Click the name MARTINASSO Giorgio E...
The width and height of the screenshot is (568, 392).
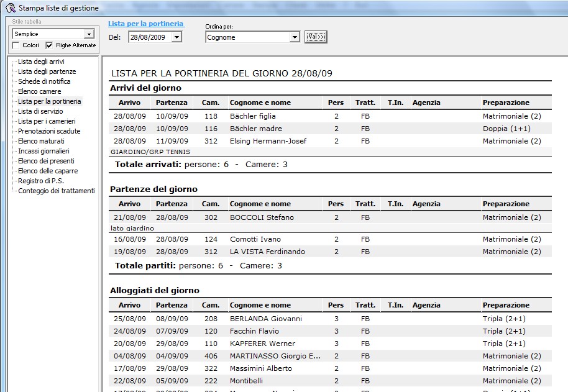click(x=275, y=356)
